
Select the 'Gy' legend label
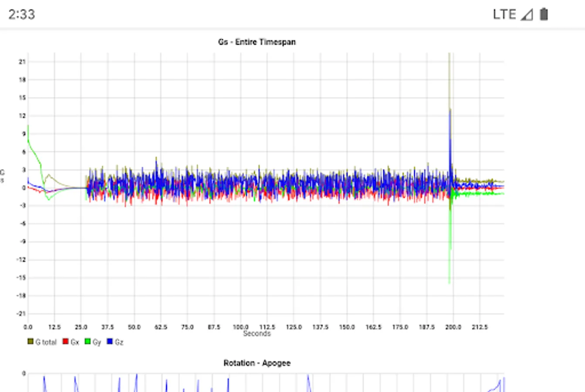pyautogui.click(x=97, y=342)
